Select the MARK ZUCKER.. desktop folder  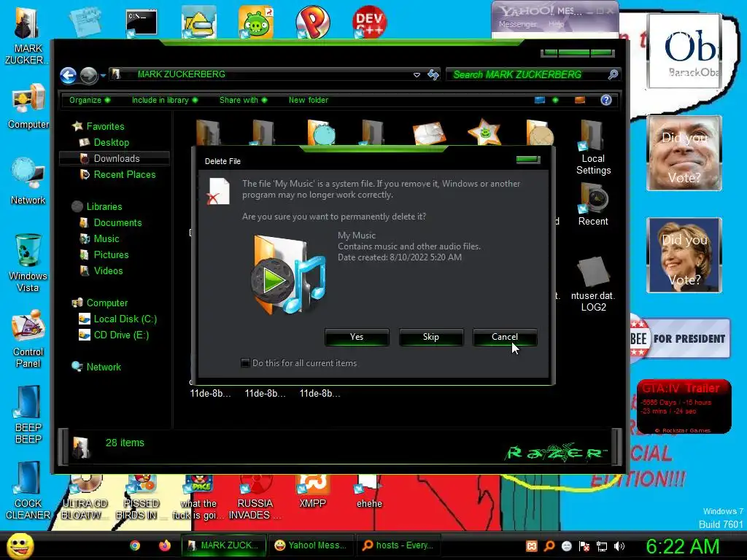tap(26, 36)
